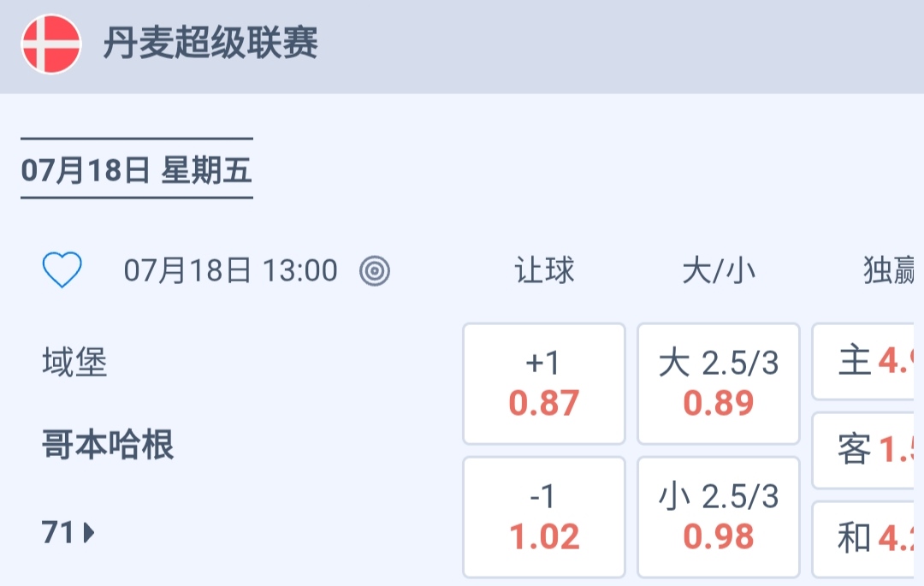
Task: Click the match time 07月18日 13:00
Action: pyautogui.click(x=231, y=271)
